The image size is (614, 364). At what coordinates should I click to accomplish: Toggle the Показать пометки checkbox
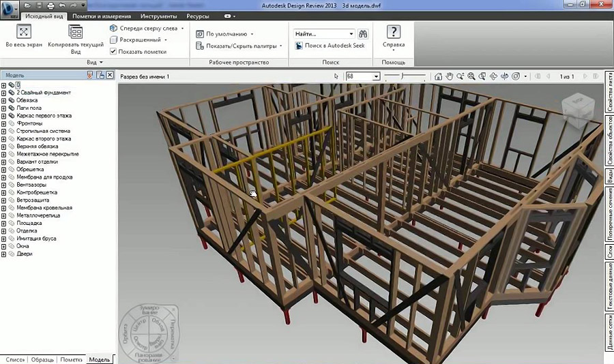coord(113,51)
